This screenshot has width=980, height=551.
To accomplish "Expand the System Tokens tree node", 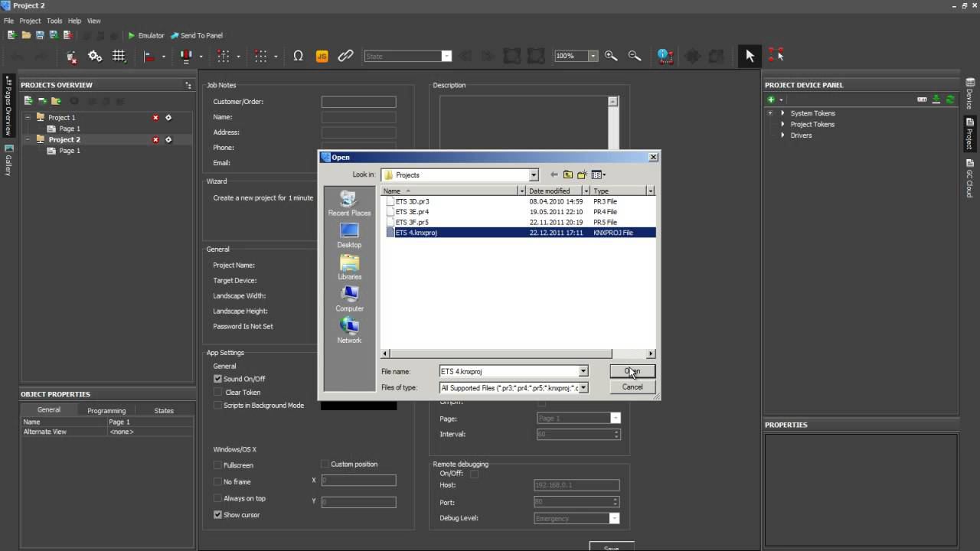I will tap(782, 113).
